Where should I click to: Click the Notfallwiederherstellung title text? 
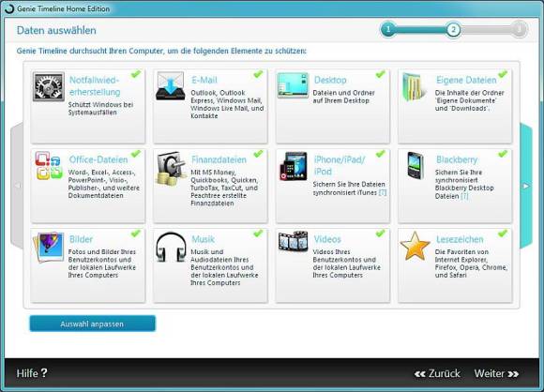pos(95,86)
